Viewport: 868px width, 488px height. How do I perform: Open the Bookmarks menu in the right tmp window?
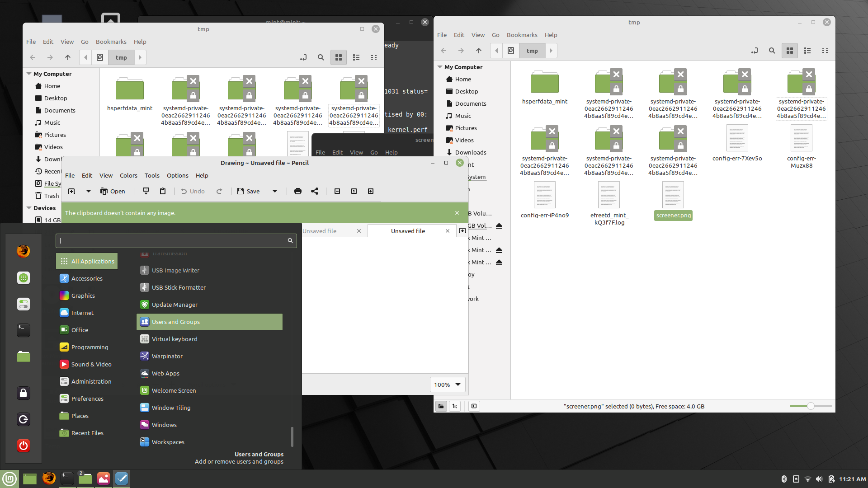[x=522, y=35]
